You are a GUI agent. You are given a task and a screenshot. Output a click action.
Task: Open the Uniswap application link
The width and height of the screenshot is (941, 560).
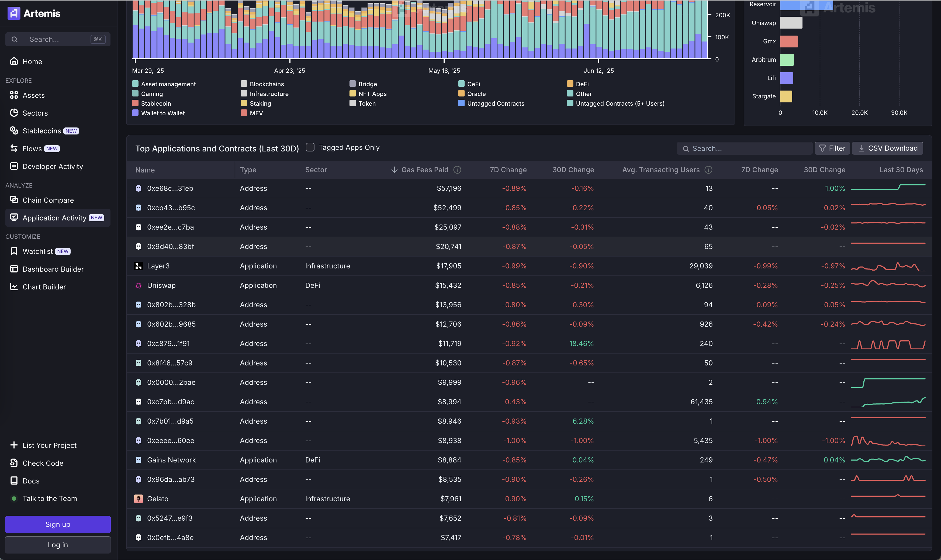(x=161, y=285)
